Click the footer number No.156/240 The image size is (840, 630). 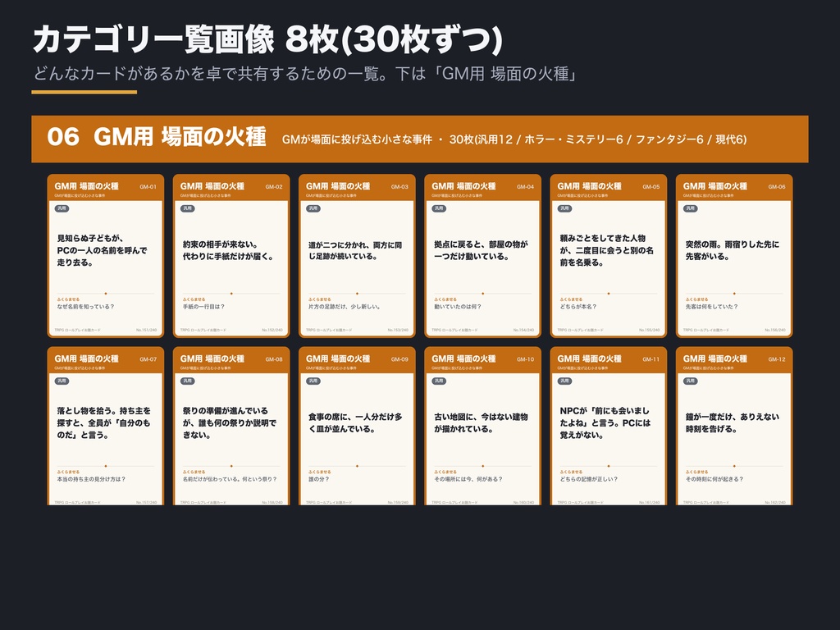774,330
